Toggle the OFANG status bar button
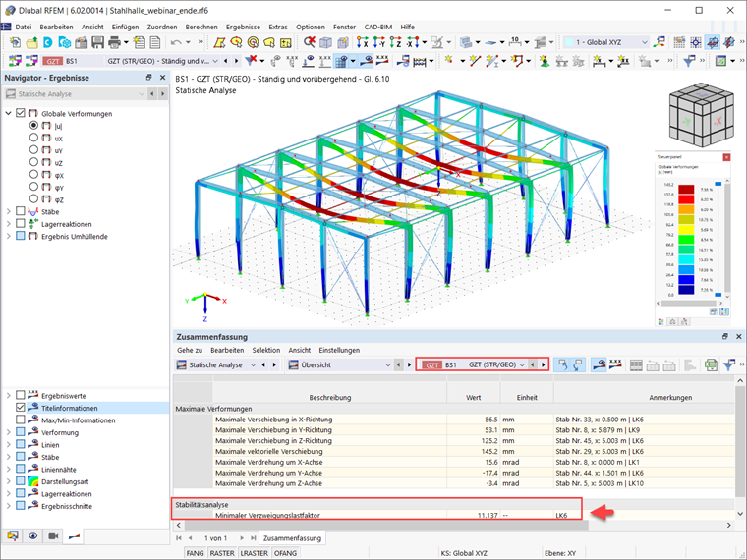Screen dimensions: 747x560 pos(285,553)
